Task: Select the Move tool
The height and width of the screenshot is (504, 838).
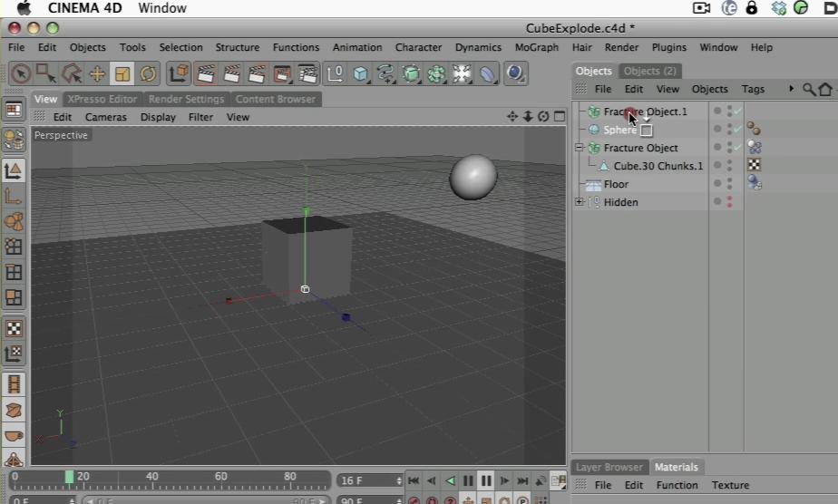Action: tap(97, 73)
